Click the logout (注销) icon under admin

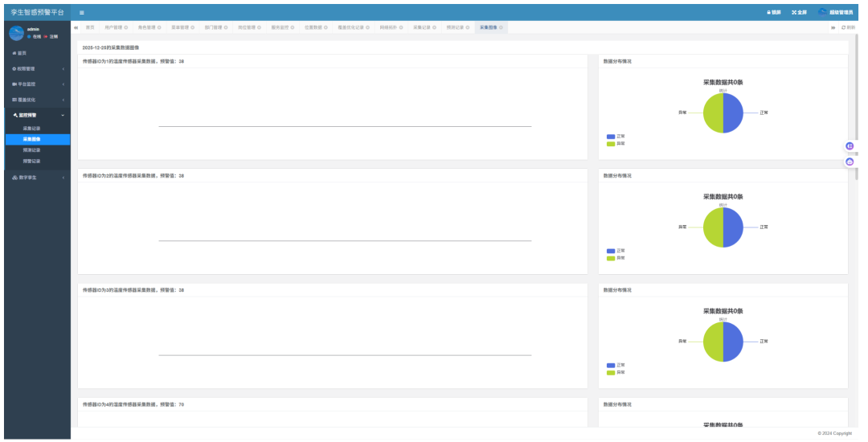click(x=46, y=36)
